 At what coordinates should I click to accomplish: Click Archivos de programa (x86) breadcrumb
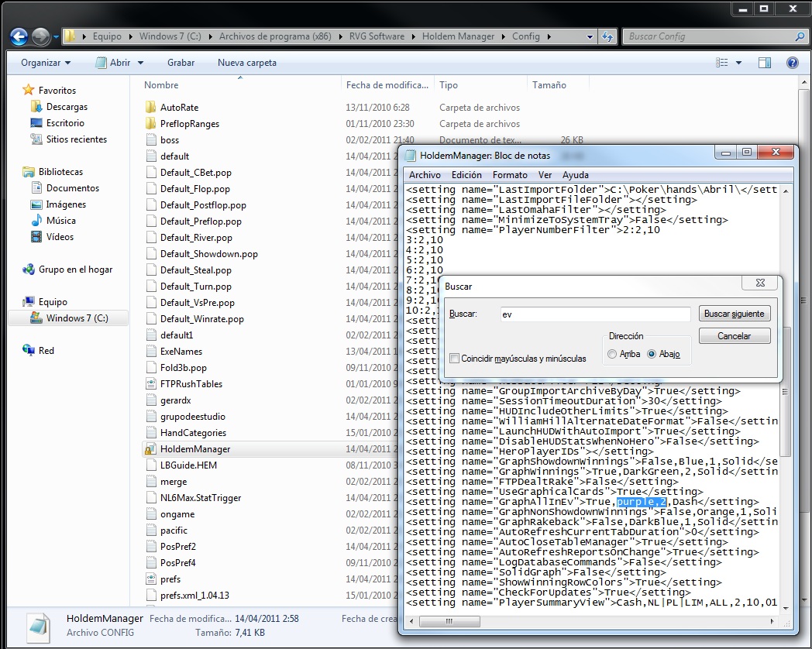point(275,36)
